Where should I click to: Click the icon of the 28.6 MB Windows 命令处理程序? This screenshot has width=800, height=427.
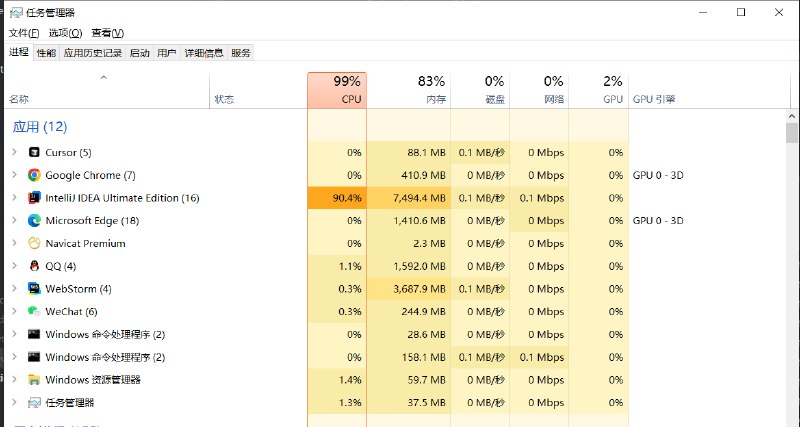pyautogui.click(x=34, y=334)
